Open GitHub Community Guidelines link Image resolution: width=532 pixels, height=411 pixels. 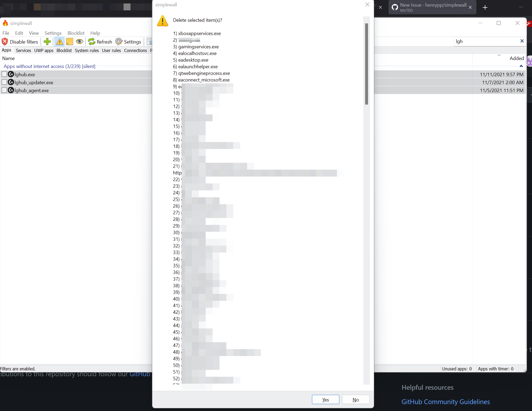pyautogui.click(x=445, y=402)
